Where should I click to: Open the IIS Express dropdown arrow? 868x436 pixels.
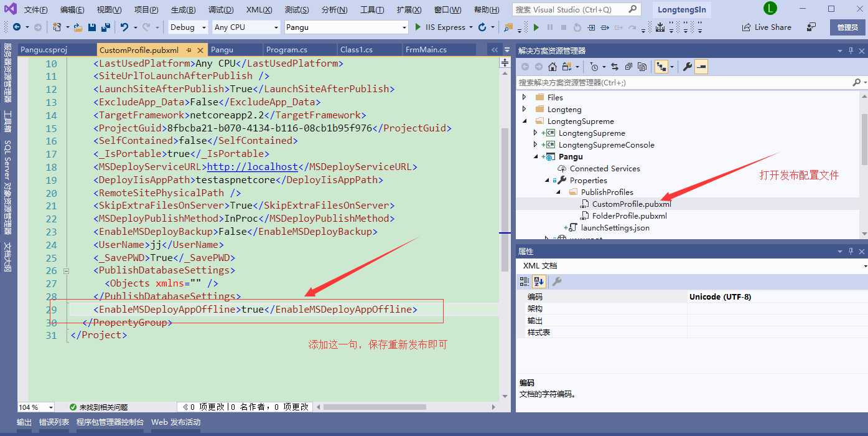tap(471, 27)
